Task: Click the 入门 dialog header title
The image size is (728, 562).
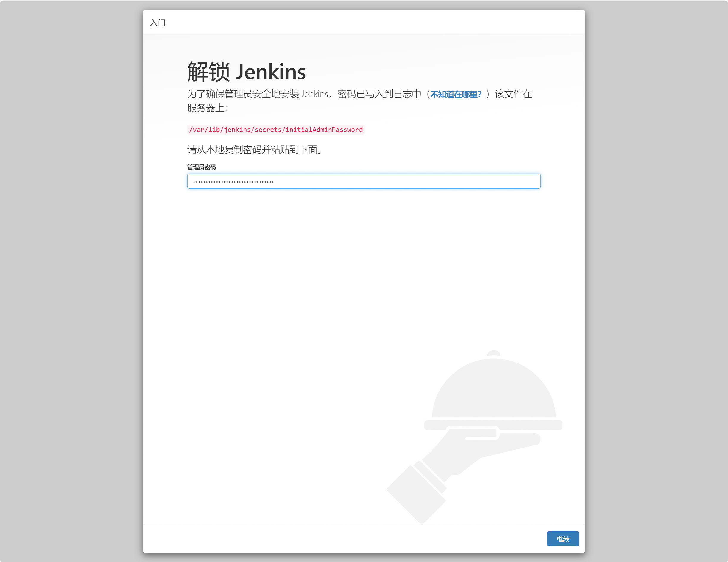Action: point(158,23)
